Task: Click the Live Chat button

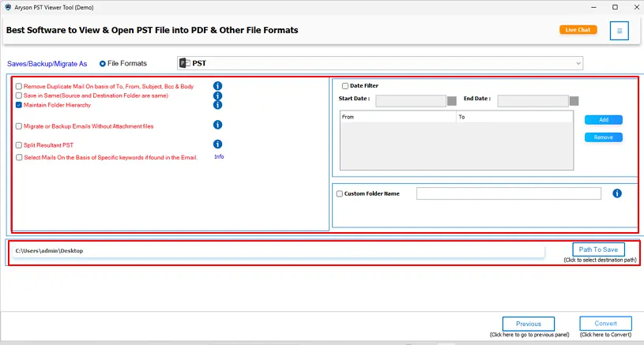Action: 578,29
